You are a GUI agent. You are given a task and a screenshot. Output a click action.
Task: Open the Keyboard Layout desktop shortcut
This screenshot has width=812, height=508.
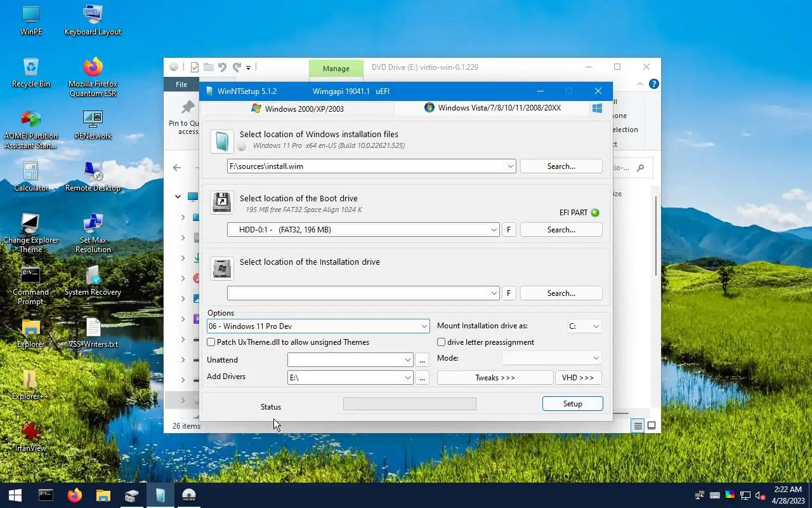point(93,20)
